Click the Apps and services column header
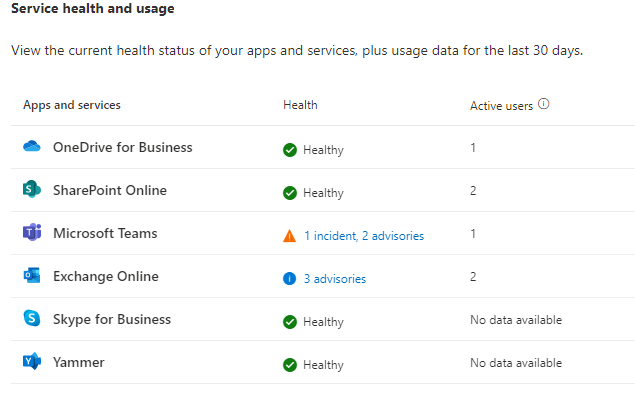Screen dimensions: 635x403 pos(72,105)
